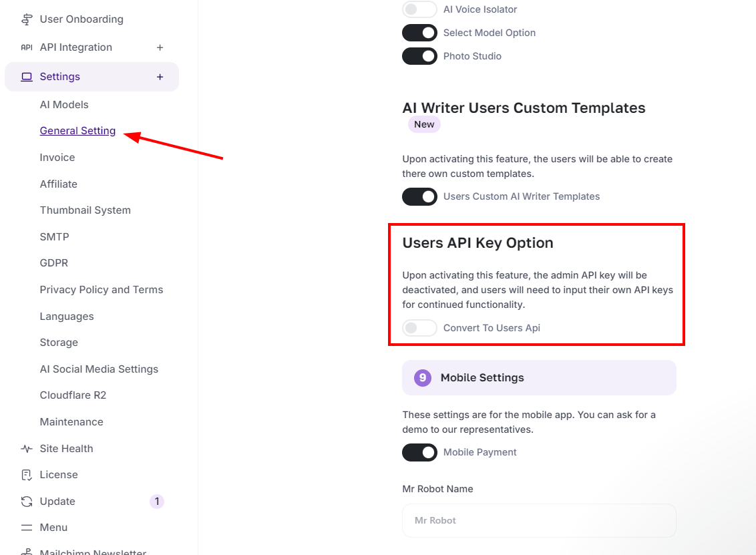Click the Settings laptop icon
This screenshot has width=756, height=555.
[27, 77]
